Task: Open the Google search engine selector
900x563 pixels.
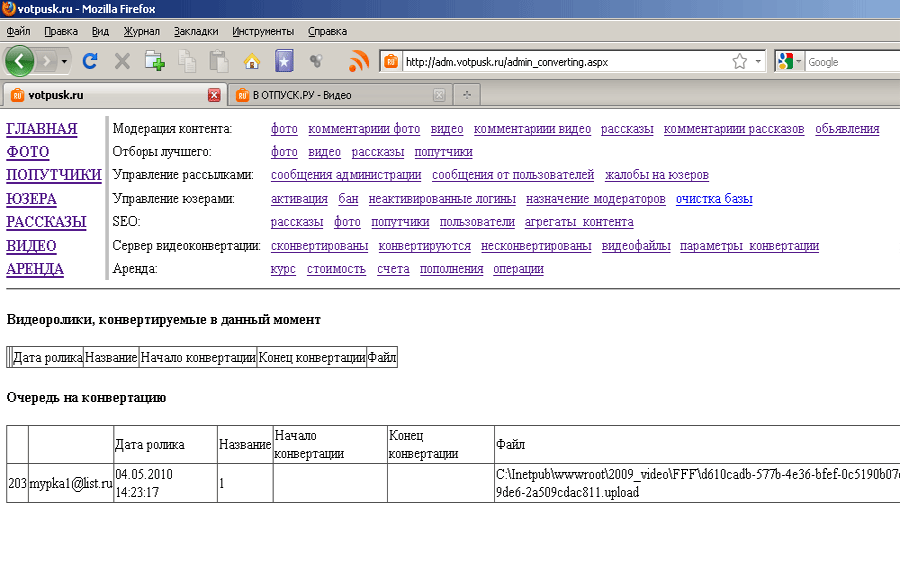Action: (x=789, y=61)
